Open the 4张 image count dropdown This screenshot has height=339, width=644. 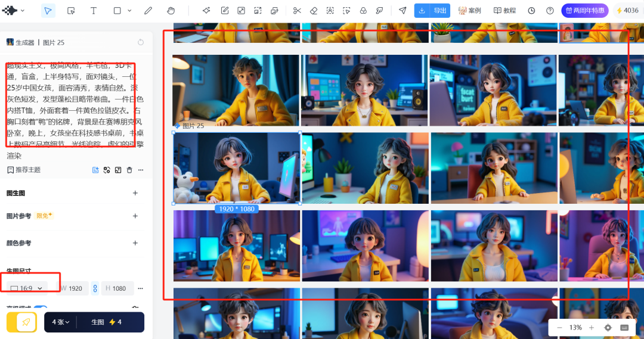point(60,322)
